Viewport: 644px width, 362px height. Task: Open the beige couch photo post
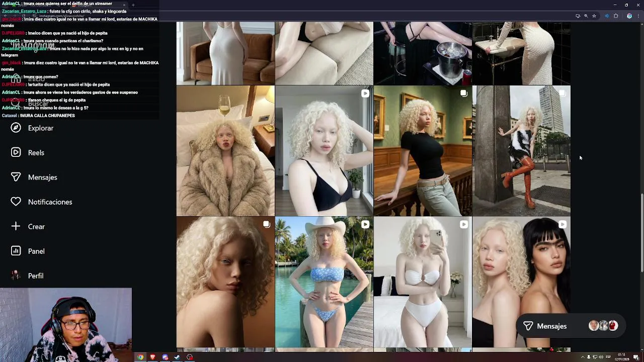click(324, 53)
